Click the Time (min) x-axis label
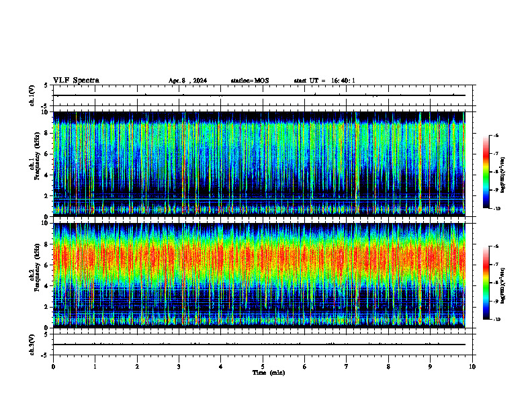This screenshot has width=532, height=411. click(x=269, y=373)
